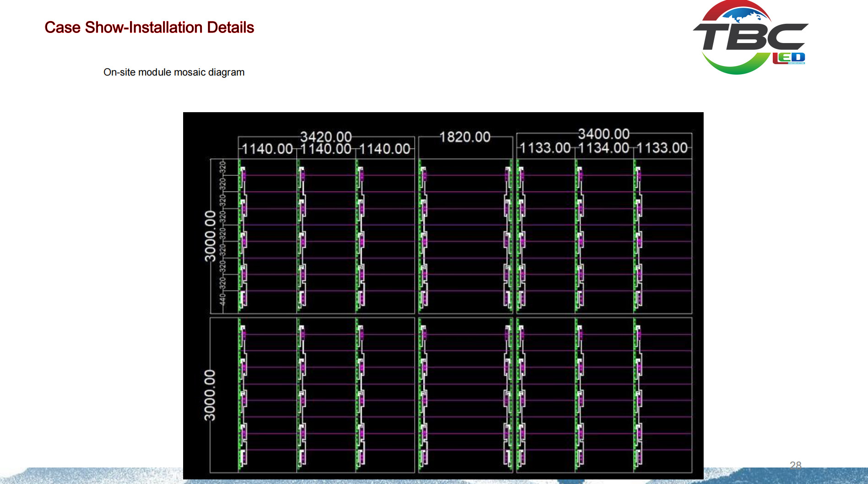868x484 pixels.
Task: Click the middle 1140.00 dimension label
Action: click(x=325, y=149)
